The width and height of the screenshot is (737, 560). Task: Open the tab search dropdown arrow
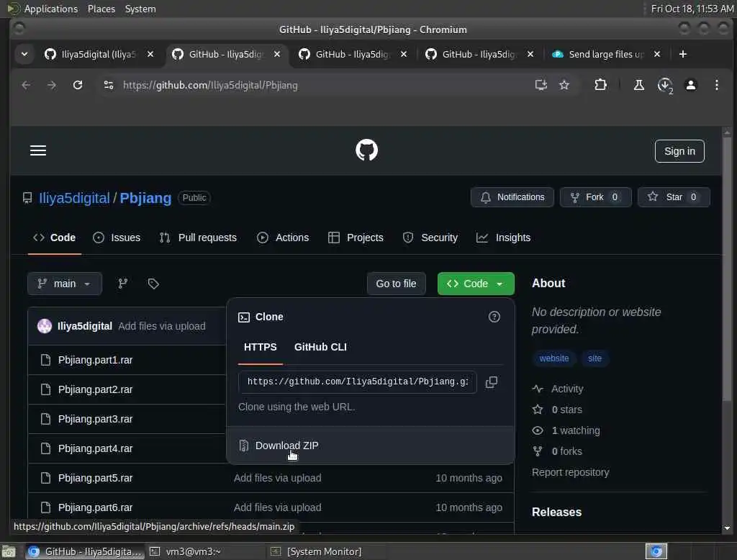[x=24, y=54]
